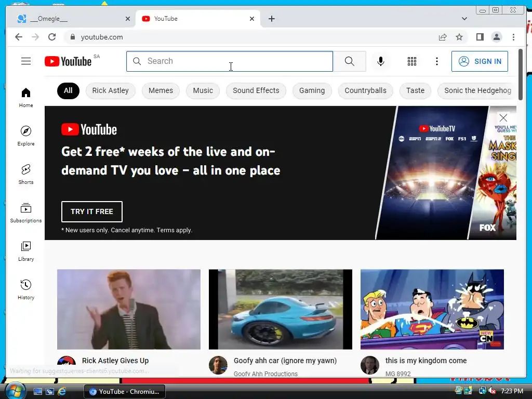The width and height of the screenshot is (532, 399).
Task: Open Shorts in the sidebar
Action: pos(26,175)
